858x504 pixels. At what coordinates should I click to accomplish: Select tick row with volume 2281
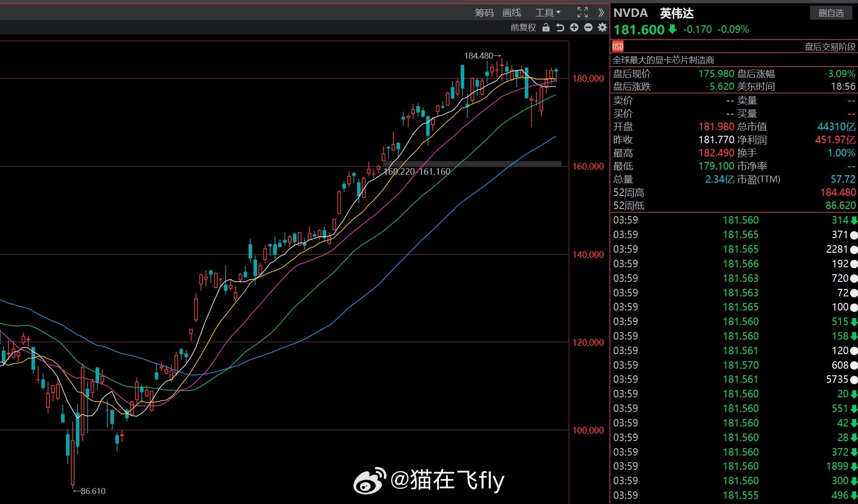pos(734,249)
